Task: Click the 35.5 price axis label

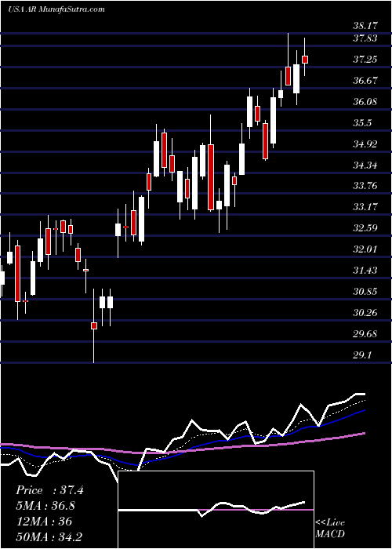Action: click(362, 123)
